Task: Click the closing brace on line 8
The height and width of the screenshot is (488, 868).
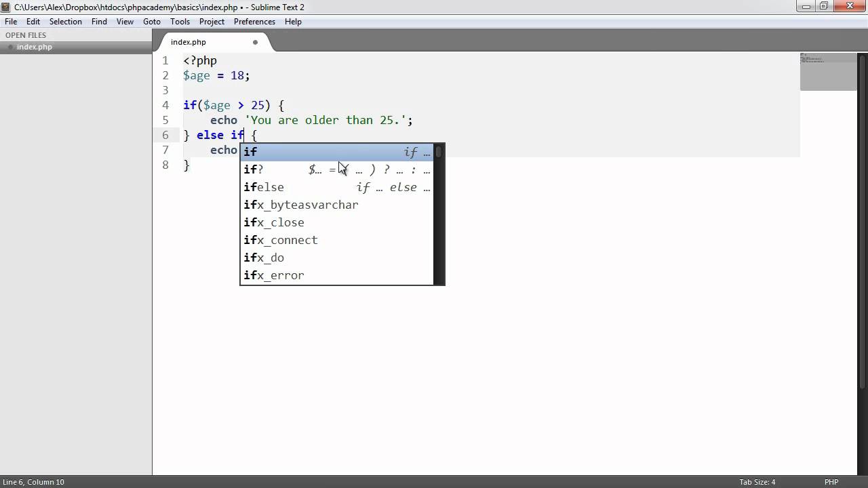Action: pos(186,165)
